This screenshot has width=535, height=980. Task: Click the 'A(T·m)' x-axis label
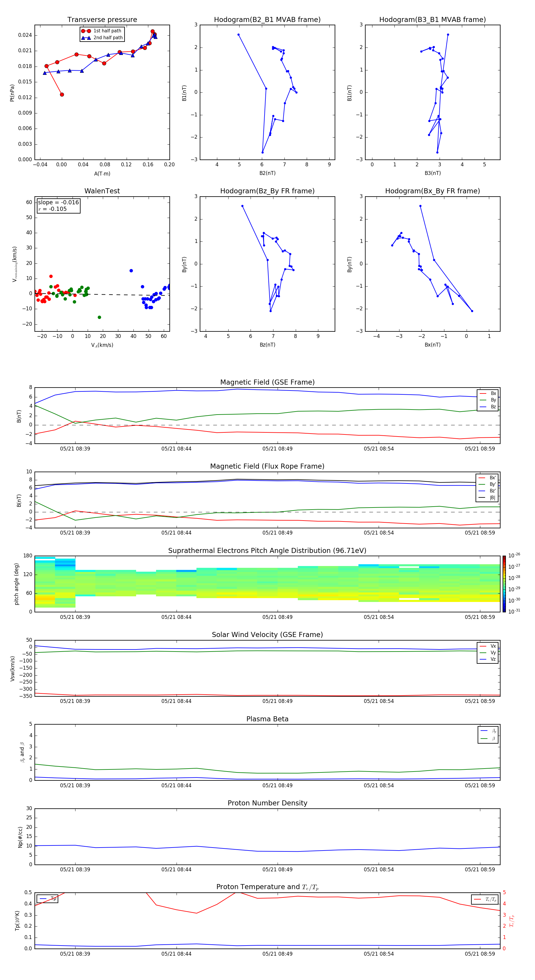102,173
